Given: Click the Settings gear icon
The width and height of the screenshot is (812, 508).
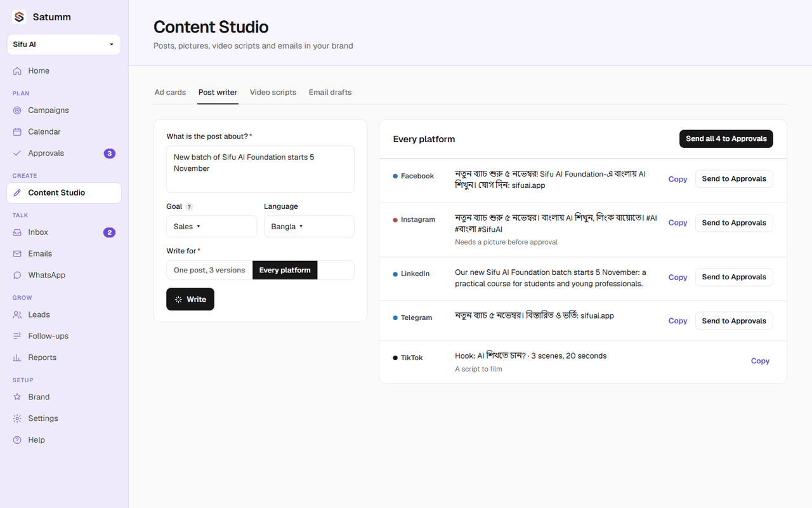Looking at the screenshot, I should [17, 419].
